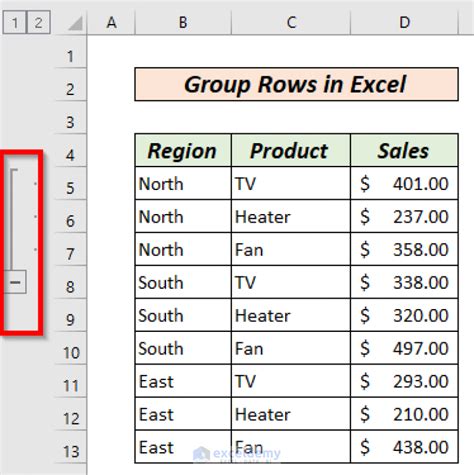The image size is (474, 475).
Task: Select North cell in row 5
Action: point(183,184)
